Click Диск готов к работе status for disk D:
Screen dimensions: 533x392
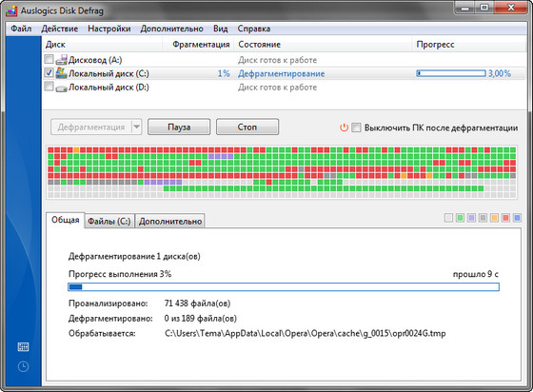[x=277, y=88]
